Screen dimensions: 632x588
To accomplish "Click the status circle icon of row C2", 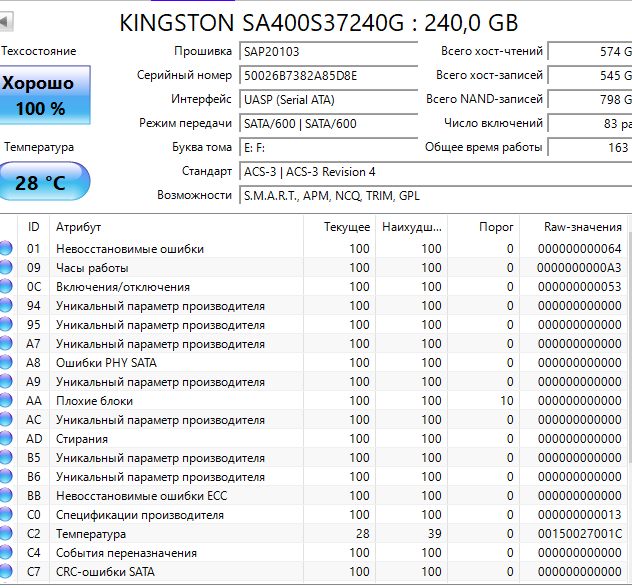I will tap(6, 534).
